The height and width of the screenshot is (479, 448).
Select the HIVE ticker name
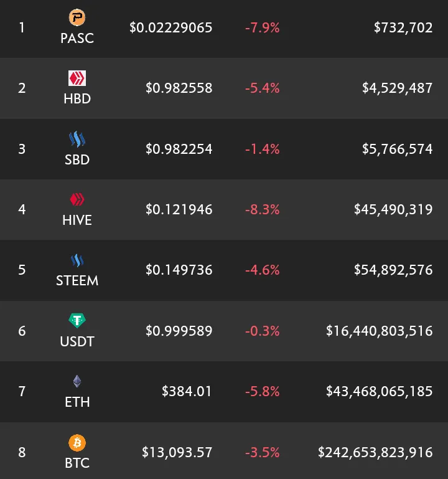pyautogui.click(x=77, y=220)
